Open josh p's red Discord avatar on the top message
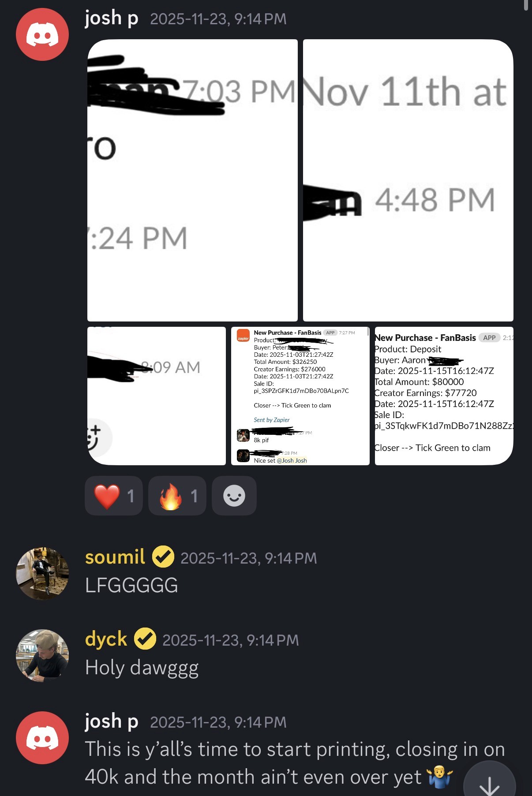Image resolution: width=532 pixels, height=796 pixels. click(42, 34)
